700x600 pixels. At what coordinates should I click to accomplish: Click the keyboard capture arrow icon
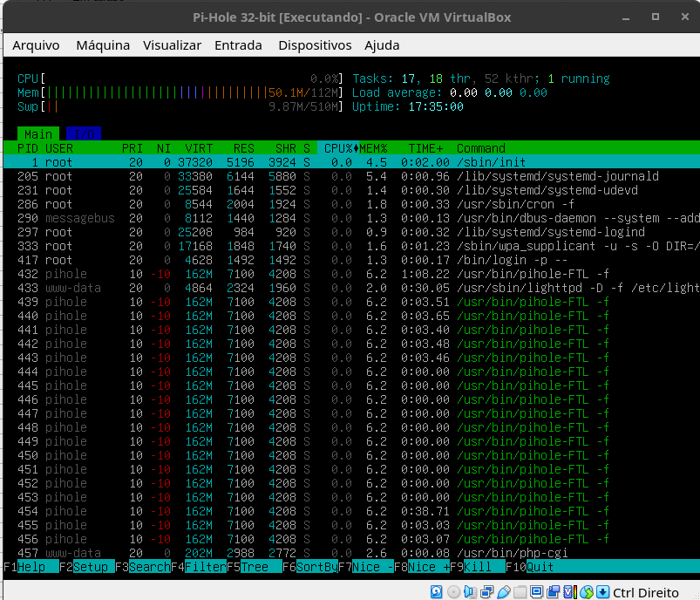pos(602,592)
